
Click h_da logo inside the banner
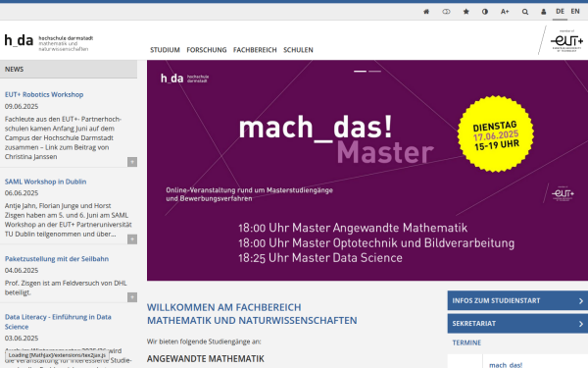click(x=184, y=79)
